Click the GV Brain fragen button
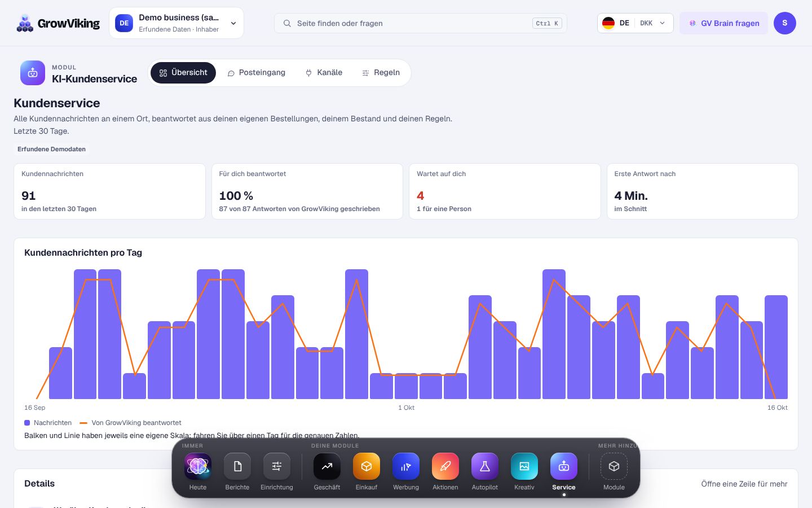The height and width of the screenshot is (508, 812). coord(724,23)
